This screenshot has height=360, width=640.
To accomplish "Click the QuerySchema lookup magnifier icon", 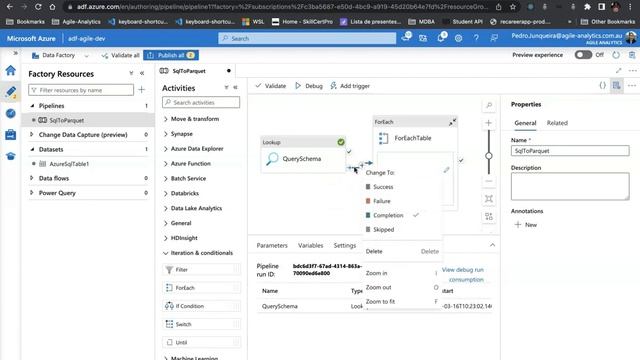I will click(x=272, y=158).
